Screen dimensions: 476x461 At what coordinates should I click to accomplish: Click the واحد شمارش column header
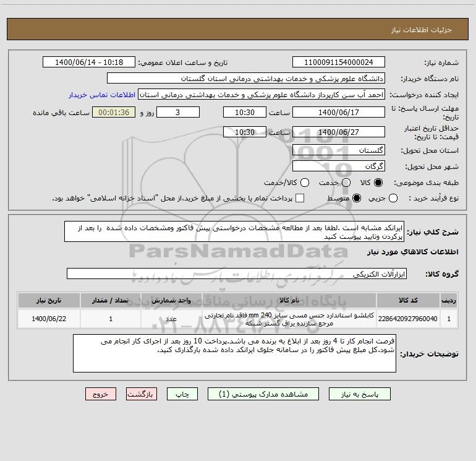171,300
